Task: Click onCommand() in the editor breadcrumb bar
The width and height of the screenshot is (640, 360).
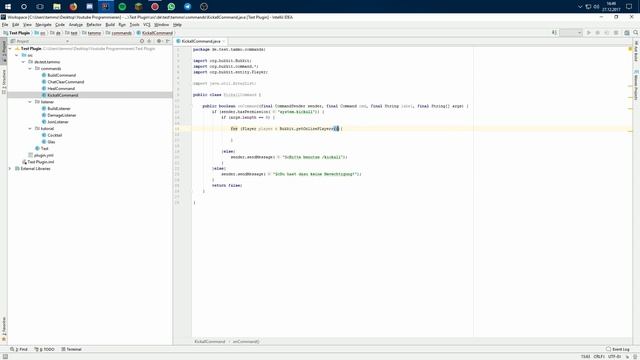Action: [x=246, y=342]
